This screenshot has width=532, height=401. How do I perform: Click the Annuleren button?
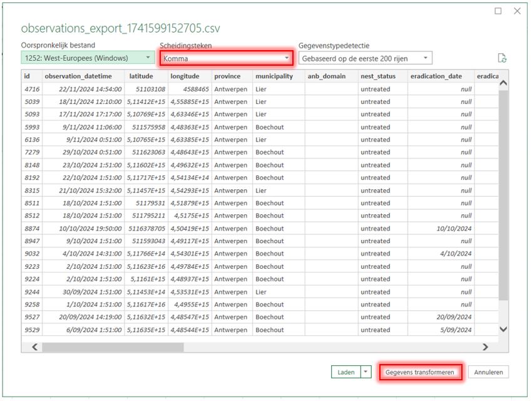point(488,372)
